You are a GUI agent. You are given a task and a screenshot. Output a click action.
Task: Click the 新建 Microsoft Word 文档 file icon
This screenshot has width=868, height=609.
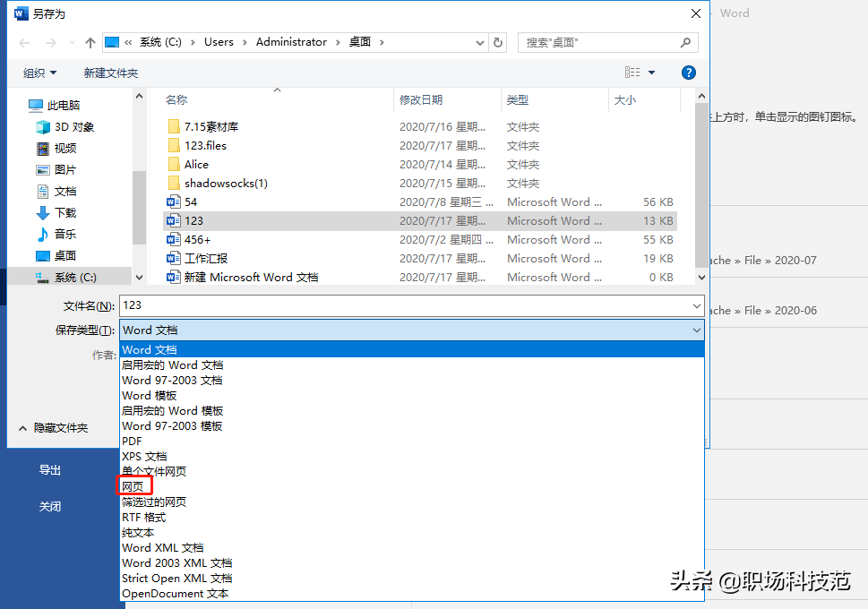(174, 278)
